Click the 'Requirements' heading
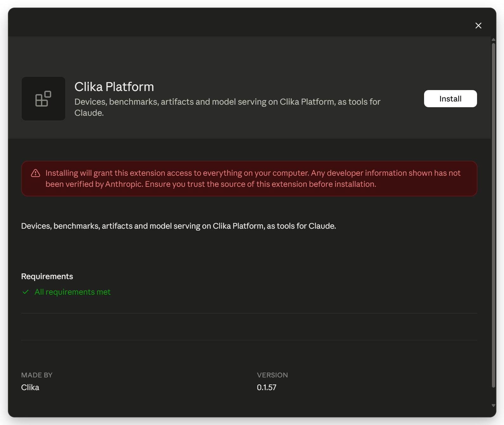 click(x=47, y=276)
